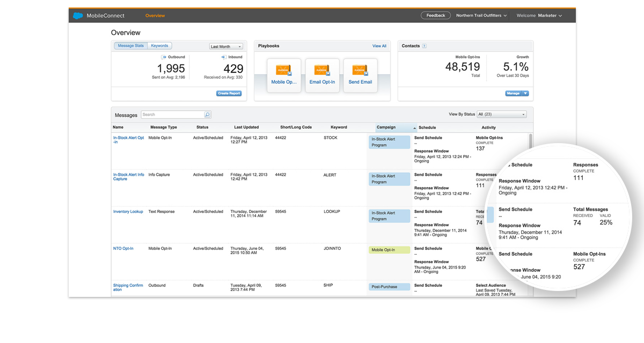Image resolution: width=644 pixels, height=343 pixels.
Task: Open the Last Month dropdown
Action: pyautogui.click(x=226, y=47)
